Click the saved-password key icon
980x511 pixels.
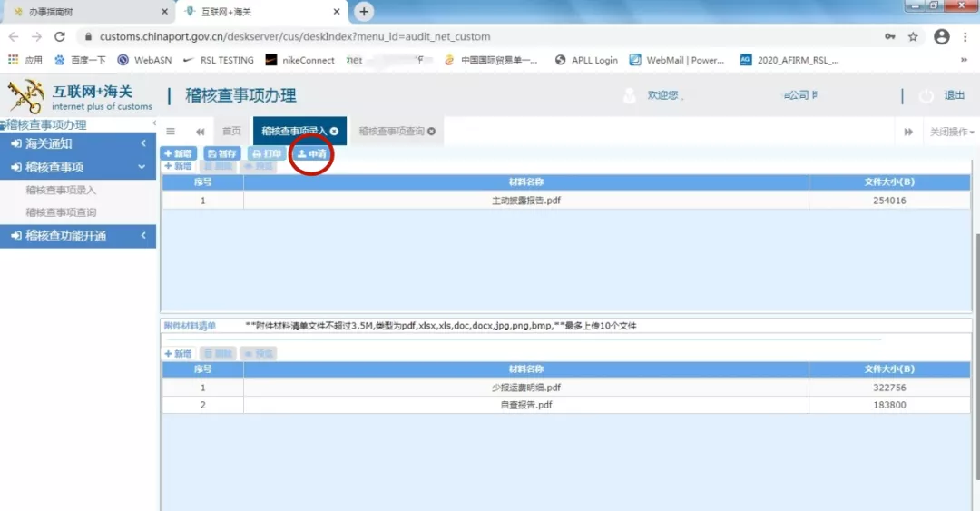[x=890, y=37]
